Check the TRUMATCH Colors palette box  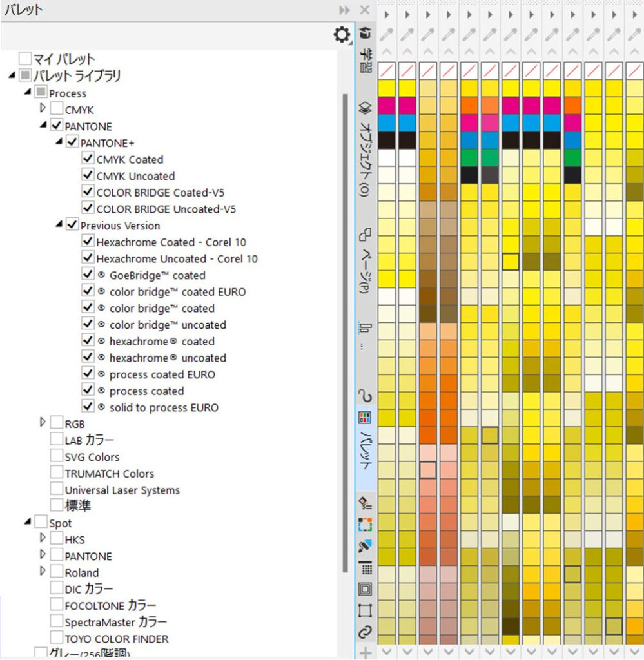[x=57, y=474]
